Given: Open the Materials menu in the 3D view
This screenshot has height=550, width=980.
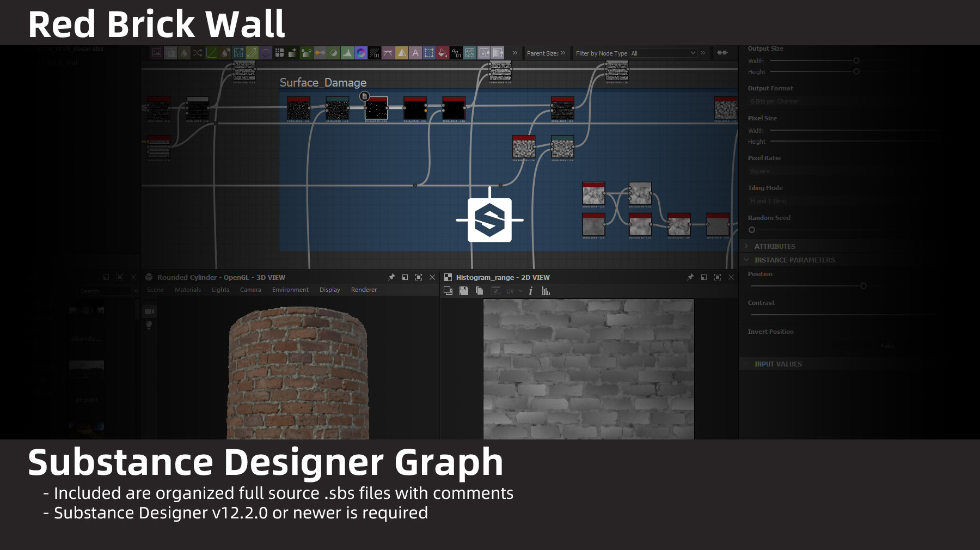Looking at the screenshot, I should pyautogui.click(x=187, y=290).
